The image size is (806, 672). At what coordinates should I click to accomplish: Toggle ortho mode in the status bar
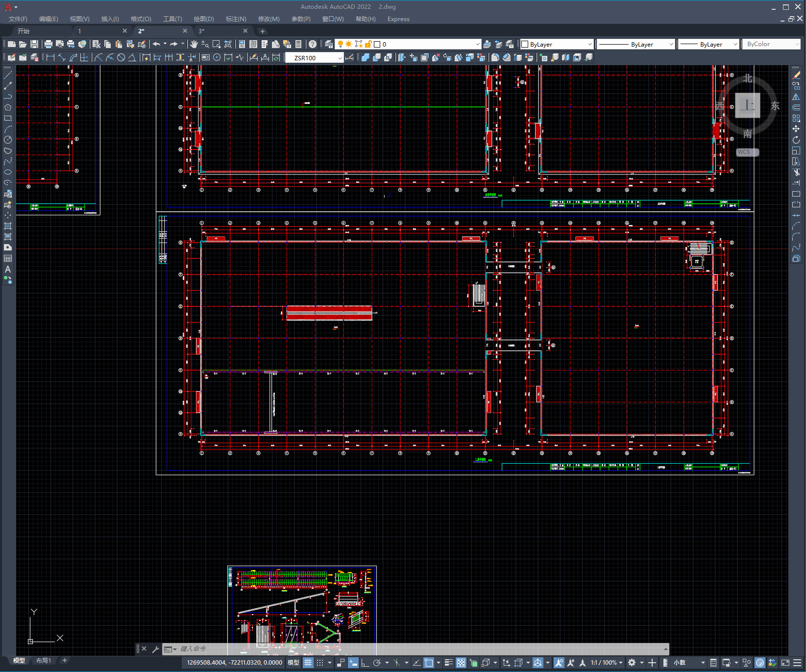tap(365, 663)
